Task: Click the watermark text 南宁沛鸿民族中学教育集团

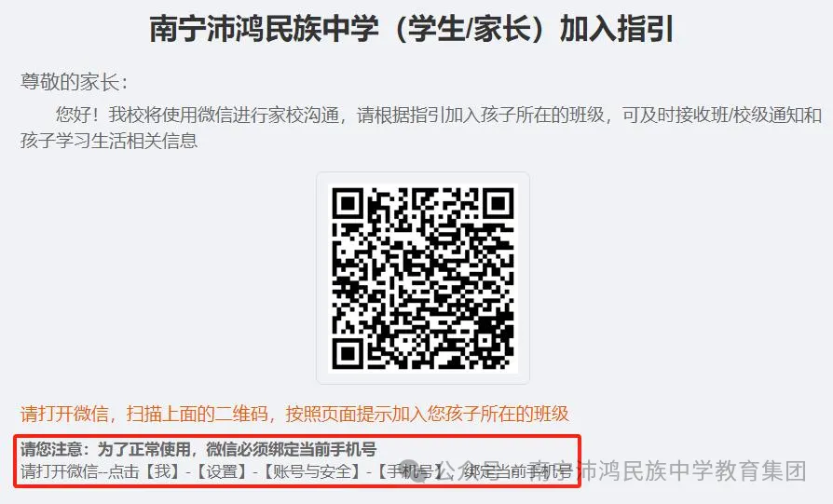Action: pyautogui.click(x=668, y=471)
